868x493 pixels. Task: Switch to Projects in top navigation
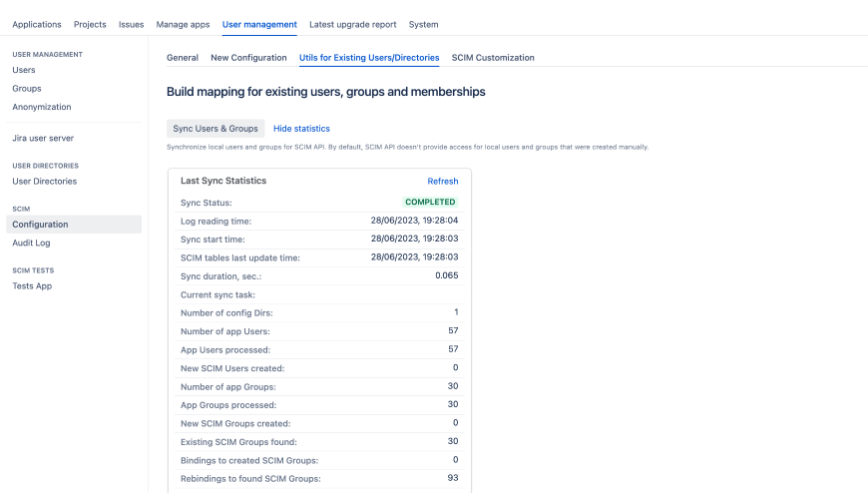click(90, 24)
